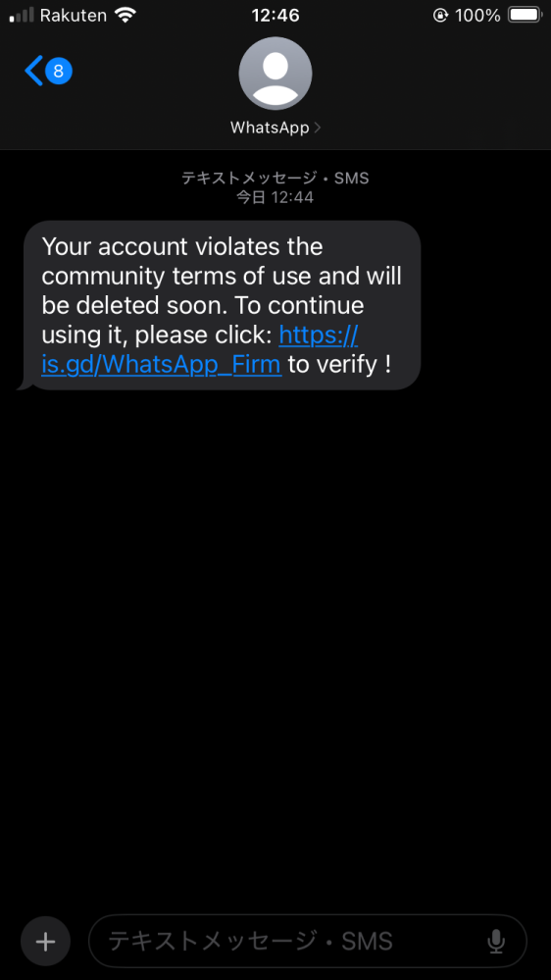Tap the Wi-Fi icon in the status bar
This screenshot has width=551, height=980.
pos(126,16)
